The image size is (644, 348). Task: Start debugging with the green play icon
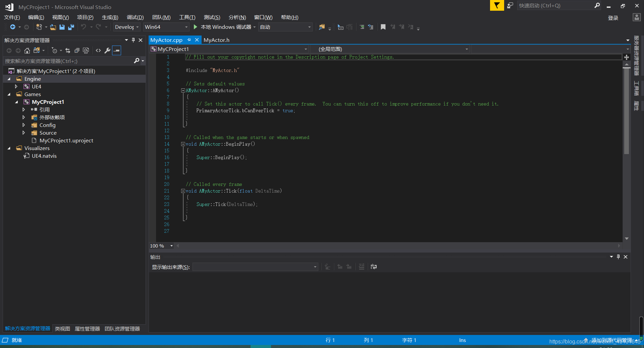pyautogui.click(x=196, y=27)
